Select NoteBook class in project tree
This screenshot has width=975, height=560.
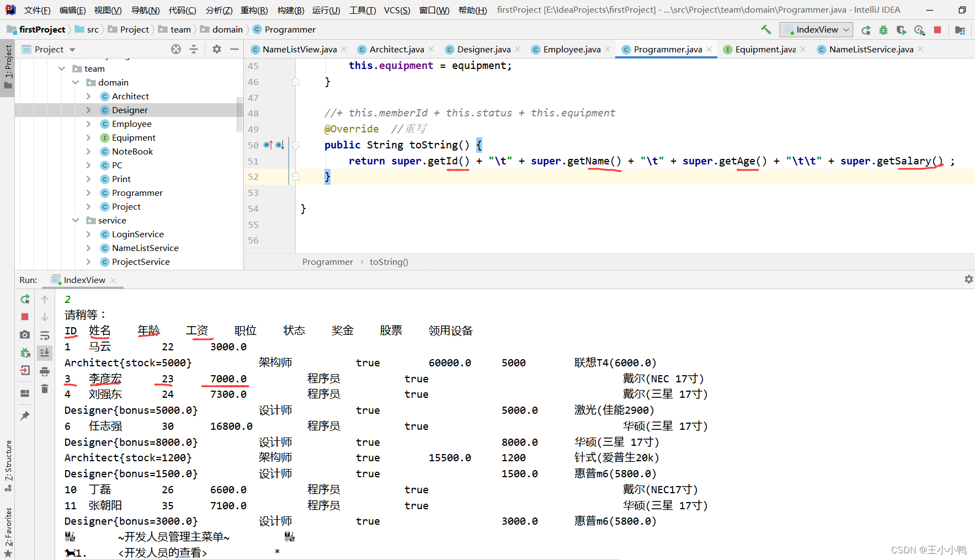tap(132, 152)
